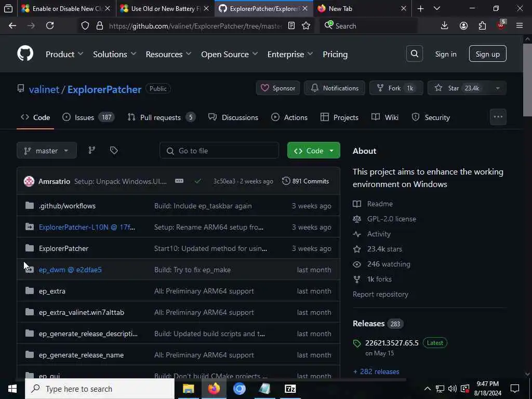Open the + 282 releases link

click(376, 371)
